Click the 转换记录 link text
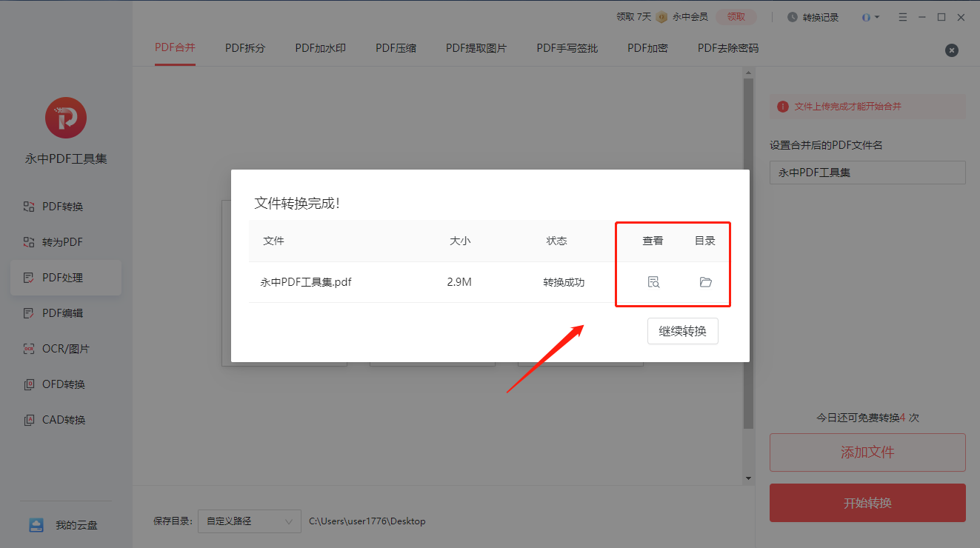Image resolution: width=980 pixels, height=548 pixels. tap(821, 17)
